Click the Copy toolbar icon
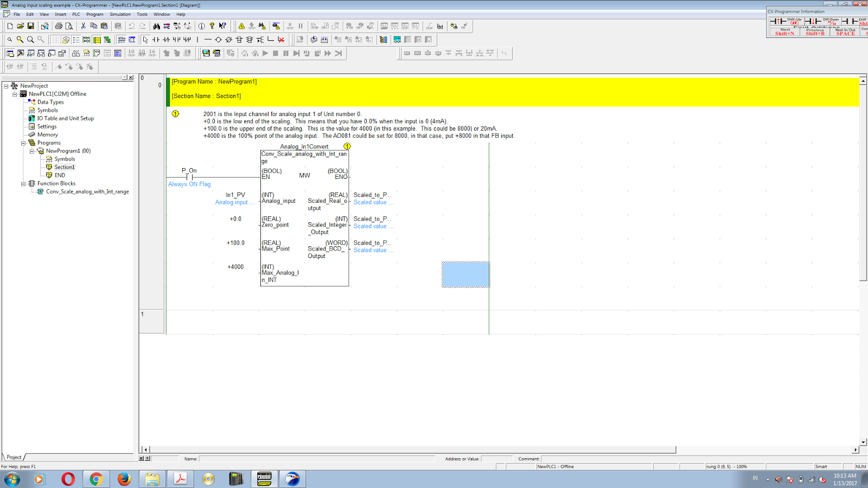The width and height of the screenshot is (868, 488). click(x=93, y=26)
